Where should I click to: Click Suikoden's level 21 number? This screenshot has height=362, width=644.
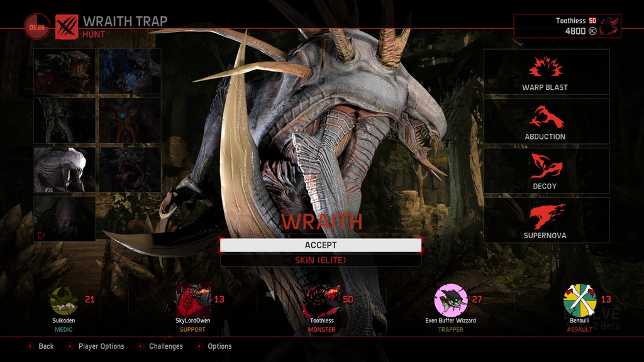pyautogui.click(x=90, y=299)
